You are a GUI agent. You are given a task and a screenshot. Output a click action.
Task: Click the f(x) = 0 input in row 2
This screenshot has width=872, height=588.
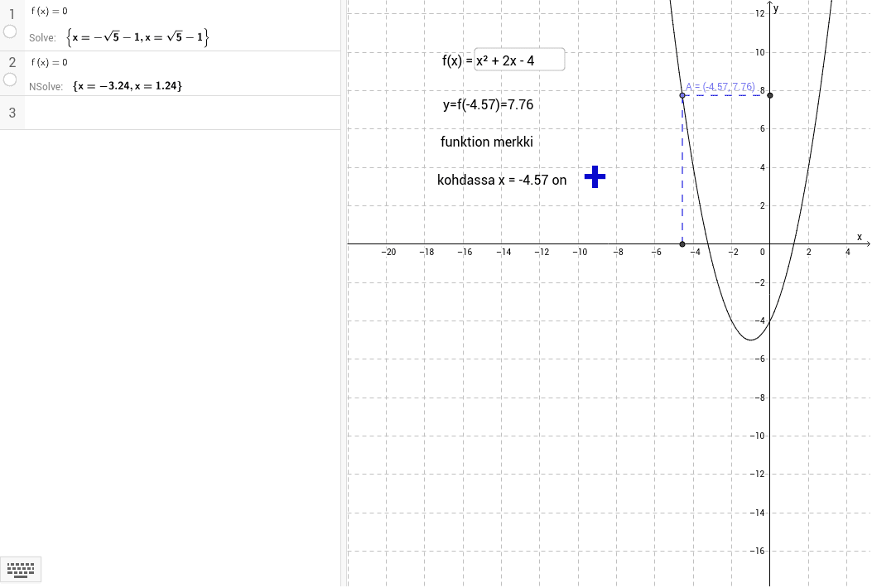50,62
